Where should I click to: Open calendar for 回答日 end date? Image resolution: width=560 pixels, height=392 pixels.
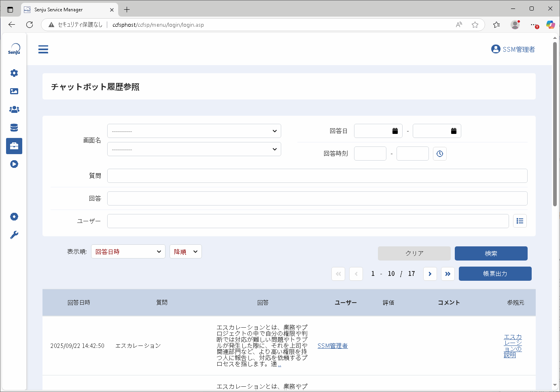tap(454, 131)
